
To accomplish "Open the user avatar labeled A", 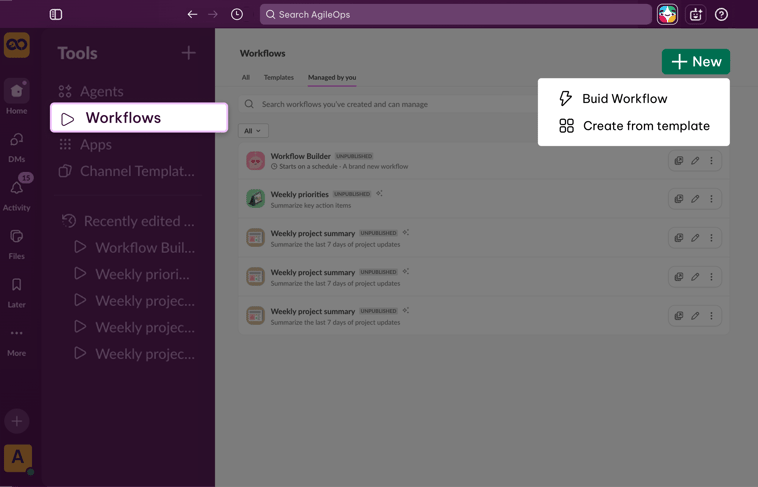I will pyautogui.click(x=18, y=457).
